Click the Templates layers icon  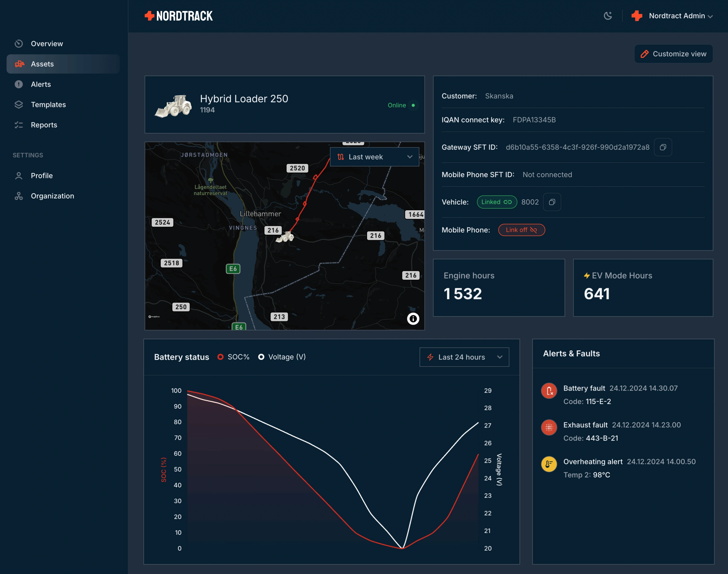(x=19, y=104)
